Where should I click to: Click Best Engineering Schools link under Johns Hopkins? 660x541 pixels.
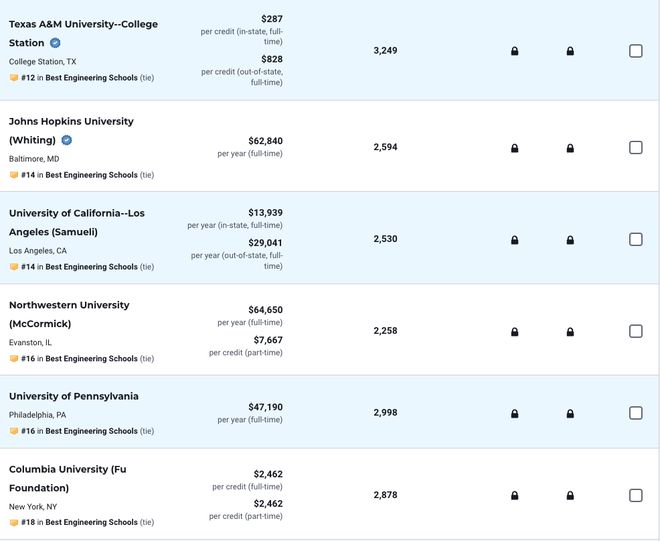coord(91,175)
